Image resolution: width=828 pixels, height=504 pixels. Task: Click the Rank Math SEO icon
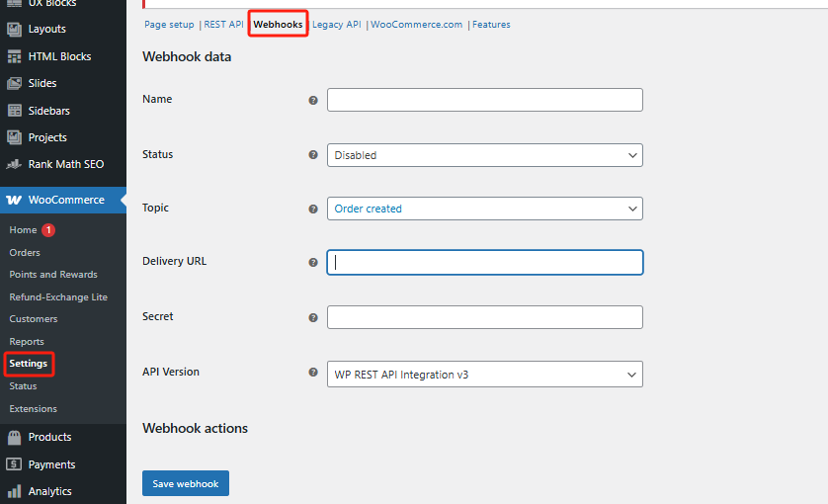14,165
